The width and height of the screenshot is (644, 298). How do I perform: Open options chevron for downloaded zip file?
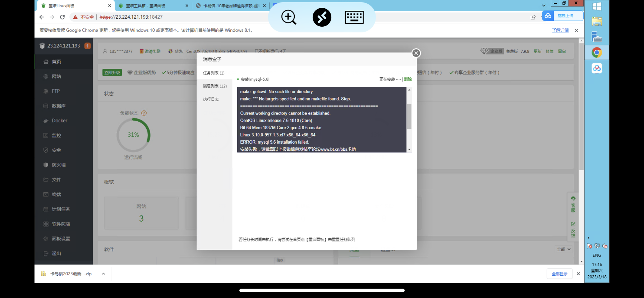click(103, 274)
